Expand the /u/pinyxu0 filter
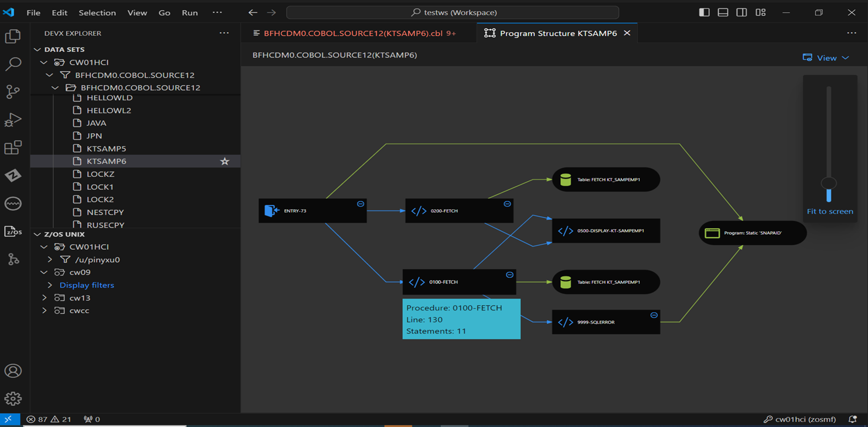Screen dimensions: 868x427 click(50, 260)
